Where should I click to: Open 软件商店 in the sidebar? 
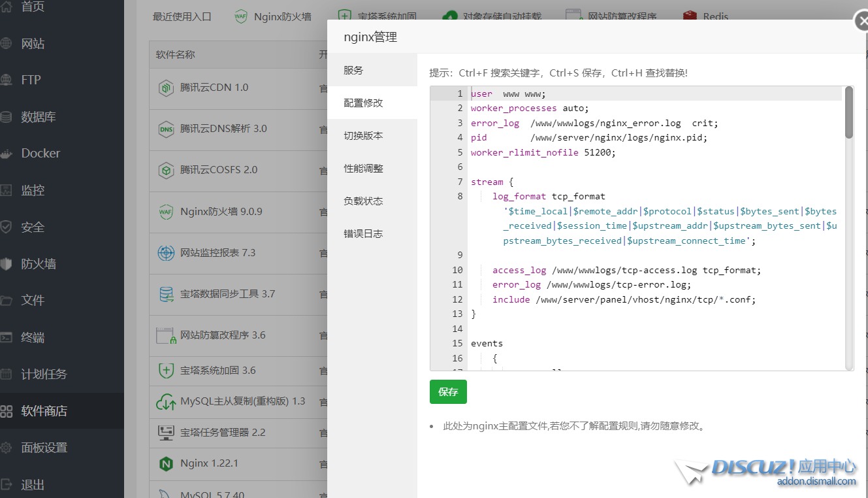pos(44,411)
